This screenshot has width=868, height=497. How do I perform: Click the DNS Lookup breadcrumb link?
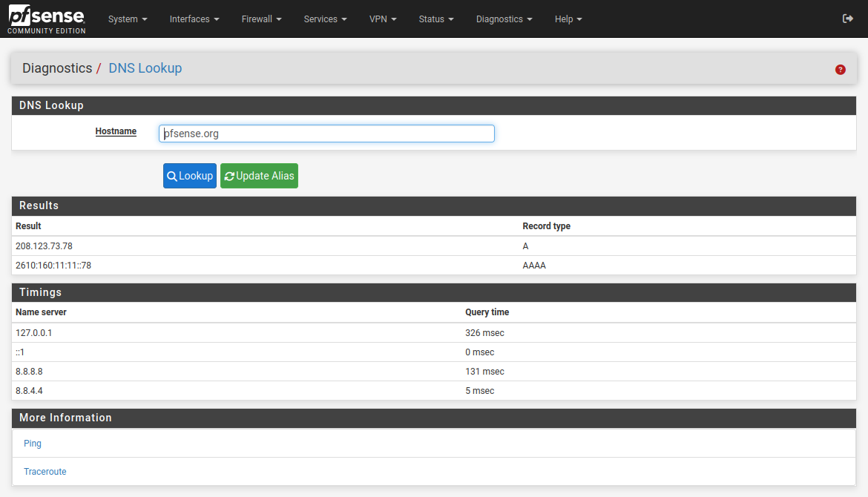click(145, 68)
